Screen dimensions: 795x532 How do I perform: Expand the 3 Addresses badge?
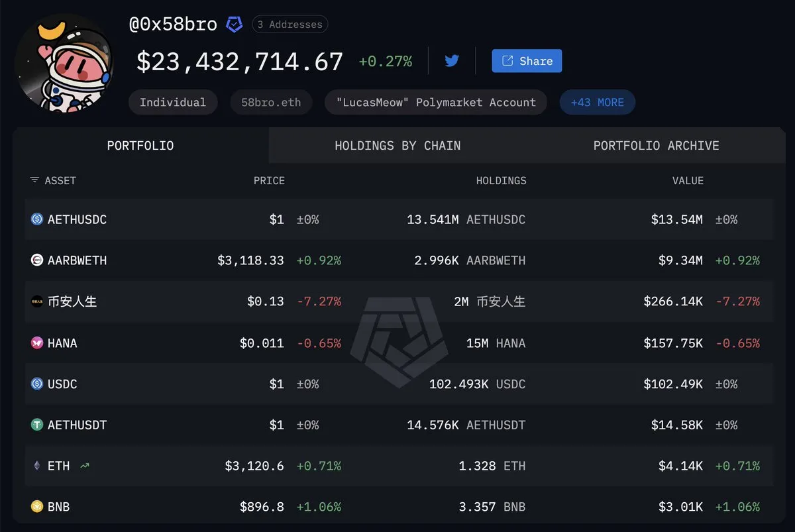click(290, 25)
